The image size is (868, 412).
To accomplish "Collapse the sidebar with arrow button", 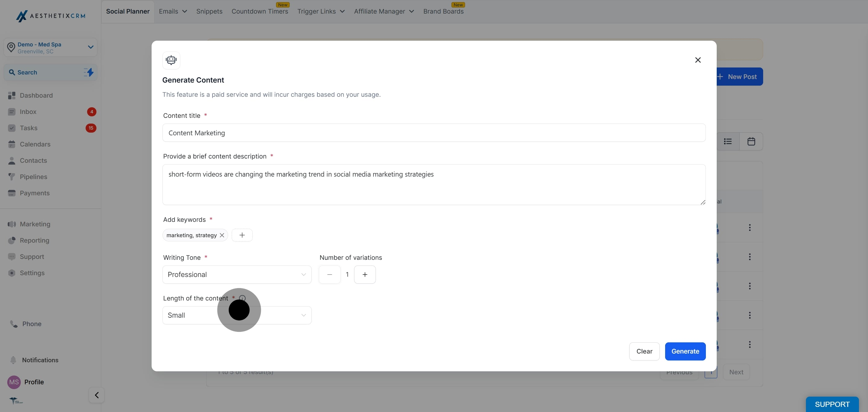I will point(97,395).
